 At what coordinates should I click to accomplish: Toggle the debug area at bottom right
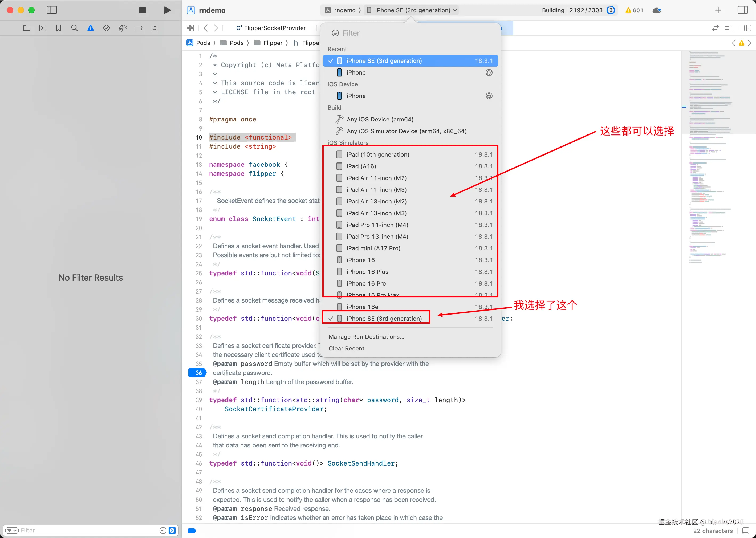[x=746, y=531]
